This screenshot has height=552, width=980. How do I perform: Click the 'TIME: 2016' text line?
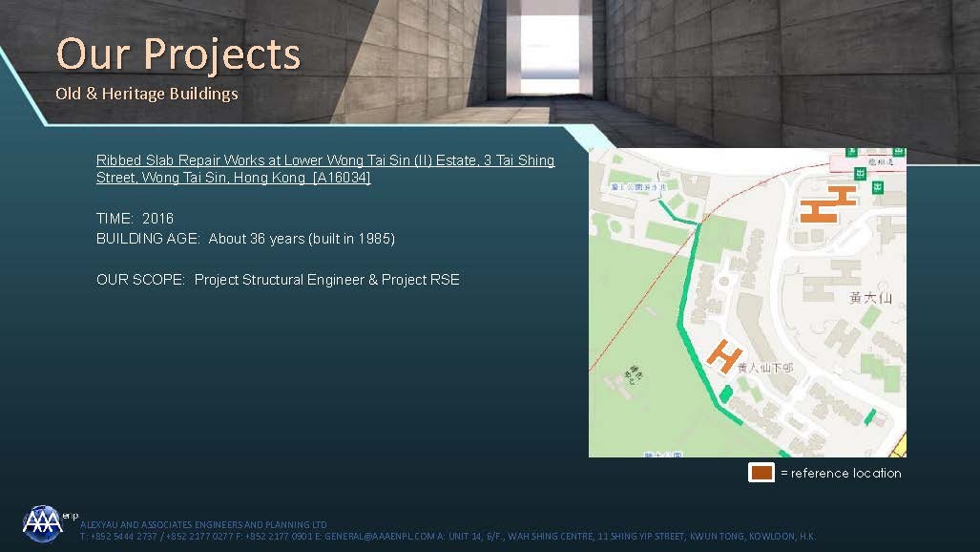click(135, 219)
